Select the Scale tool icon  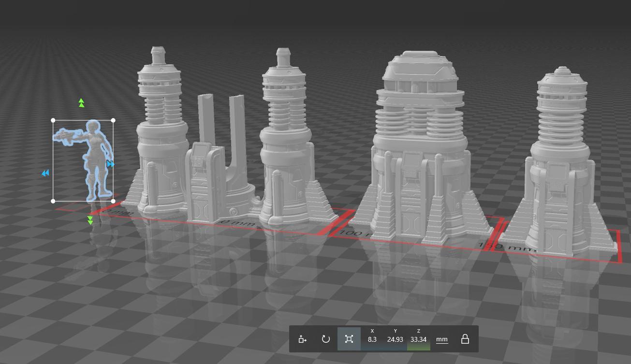tap(349, 339)
